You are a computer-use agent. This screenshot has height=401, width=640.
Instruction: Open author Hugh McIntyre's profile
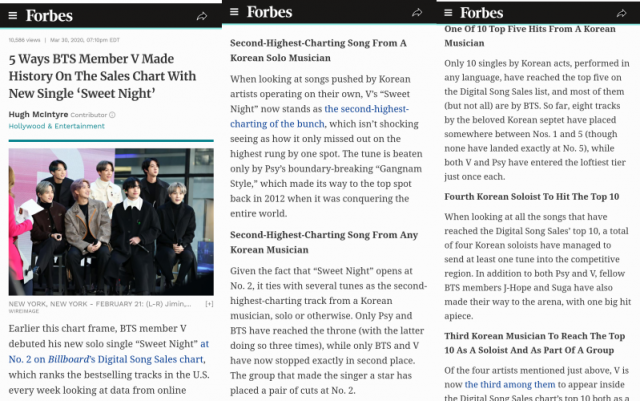[38, 114]
